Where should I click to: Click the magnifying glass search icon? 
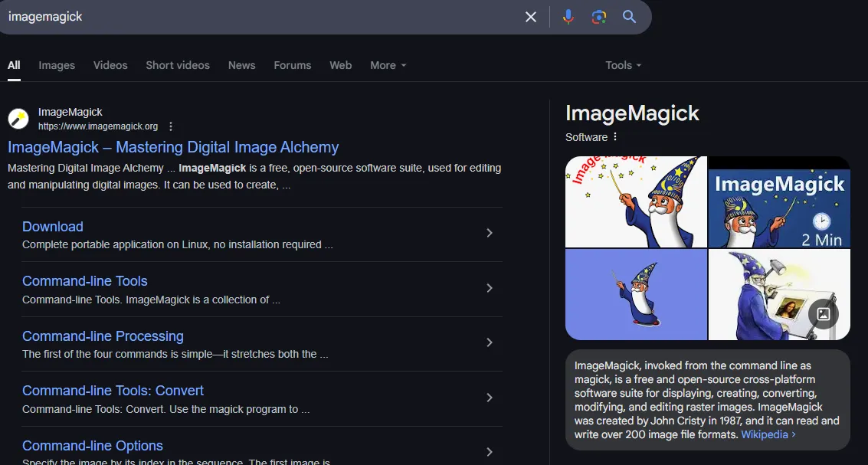(629, 17)
